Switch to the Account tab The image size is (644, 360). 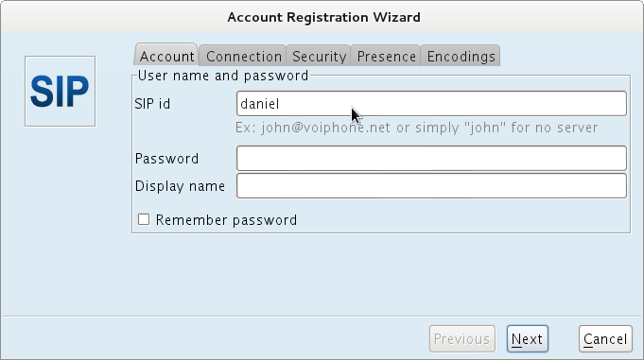click(x=166, y=56)
